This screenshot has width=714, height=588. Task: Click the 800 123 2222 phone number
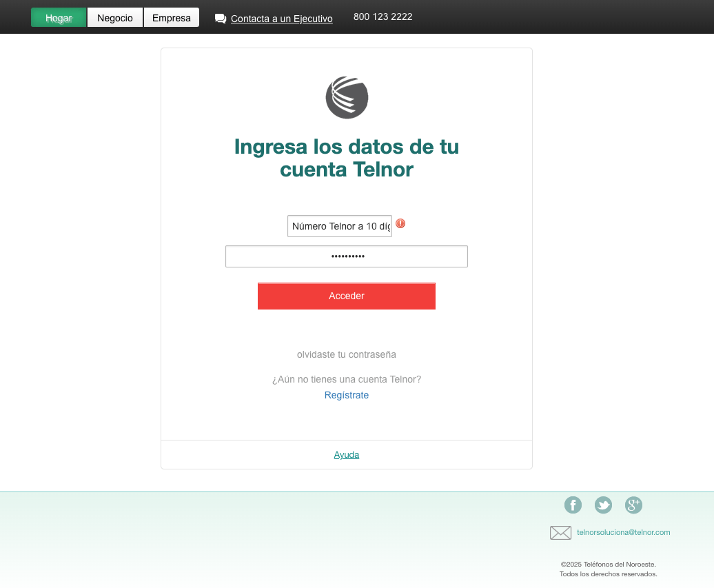382,17
